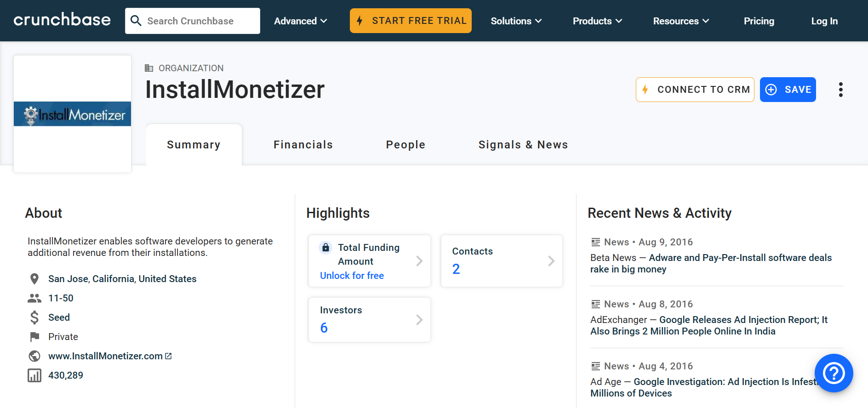Click the Start Free Trial button
Screen dimensions: 868x408
coord(411,21)
